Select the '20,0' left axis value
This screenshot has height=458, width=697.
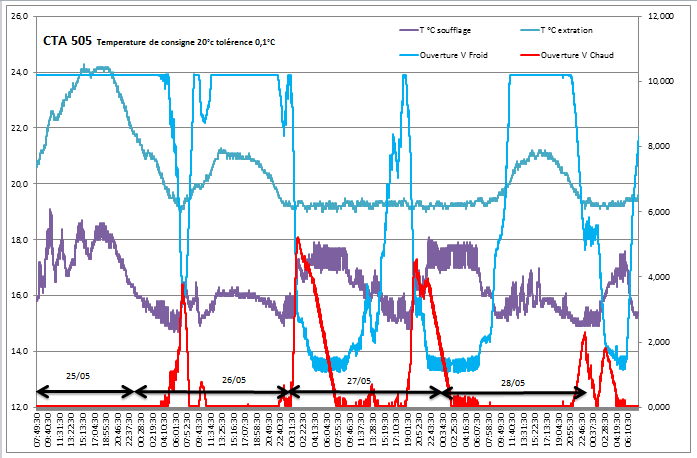pyautogui.click(x=19, y=184)
